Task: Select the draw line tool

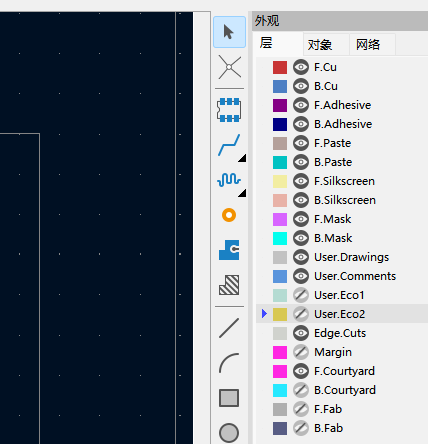Action: coord(229,328)
